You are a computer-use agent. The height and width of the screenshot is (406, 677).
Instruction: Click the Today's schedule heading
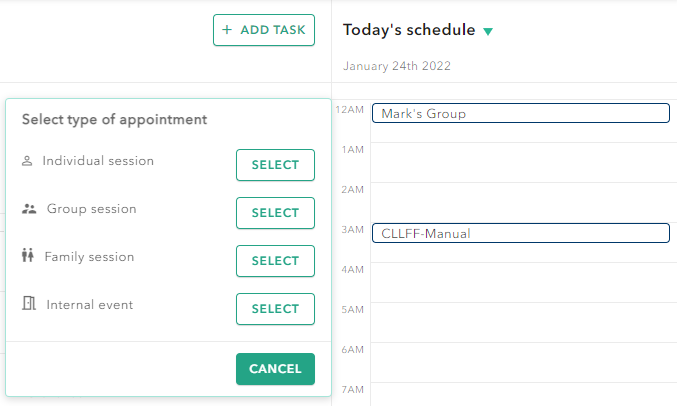click(x=408, y=30)
